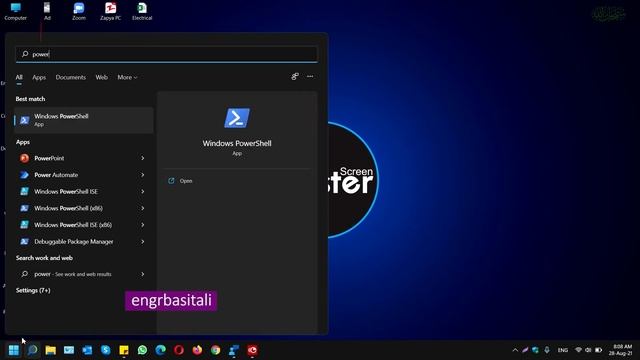Open the clock and date flyout
This screenshot has width=640, height=360.
click(x=621, y=350)
